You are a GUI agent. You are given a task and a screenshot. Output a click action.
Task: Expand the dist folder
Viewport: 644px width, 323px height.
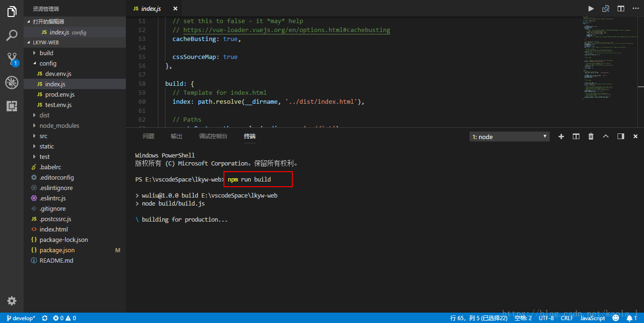pos(74,115)
